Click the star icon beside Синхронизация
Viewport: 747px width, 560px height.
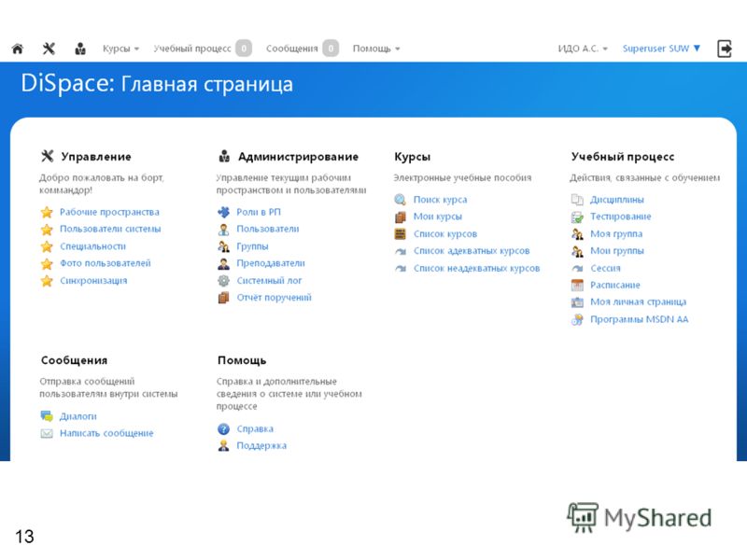click(47, 281)
